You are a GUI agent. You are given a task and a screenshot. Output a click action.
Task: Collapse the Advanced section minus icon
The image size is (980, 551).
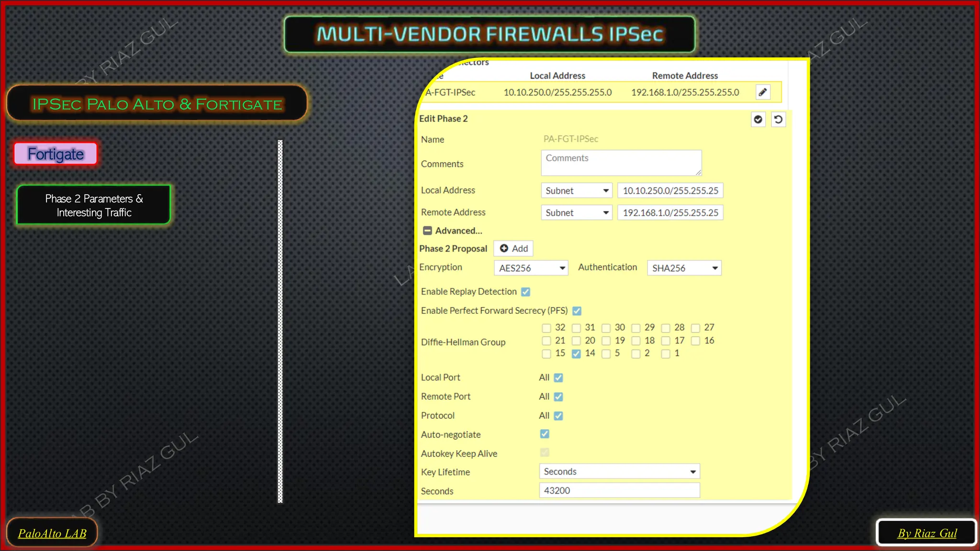427,231
